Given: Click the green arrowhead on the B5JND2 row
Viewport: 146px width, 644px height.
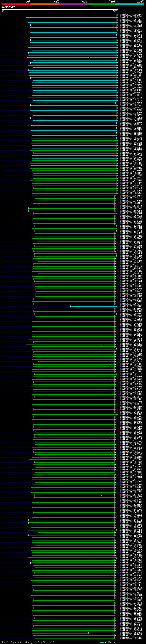Looking at the screenshot, I should pos(117,414).
